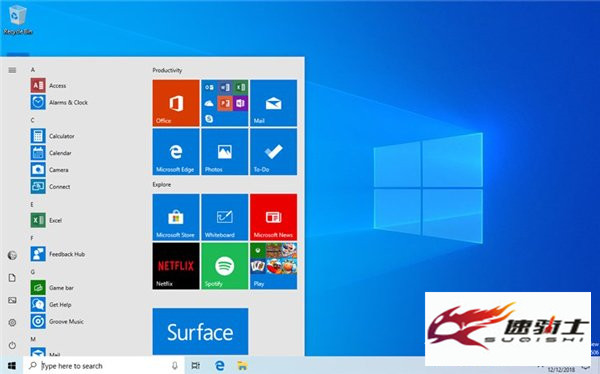Open the Spotify tile
The width and height of the screenshot is (600, 374).
tap(225, 266)
